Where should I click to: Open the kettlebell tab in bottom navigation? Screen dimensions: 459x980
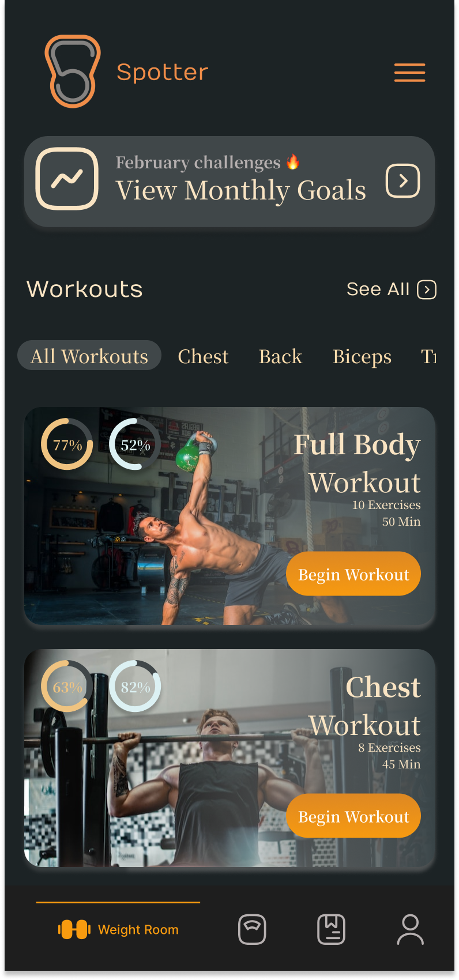[x=252, y=929]
